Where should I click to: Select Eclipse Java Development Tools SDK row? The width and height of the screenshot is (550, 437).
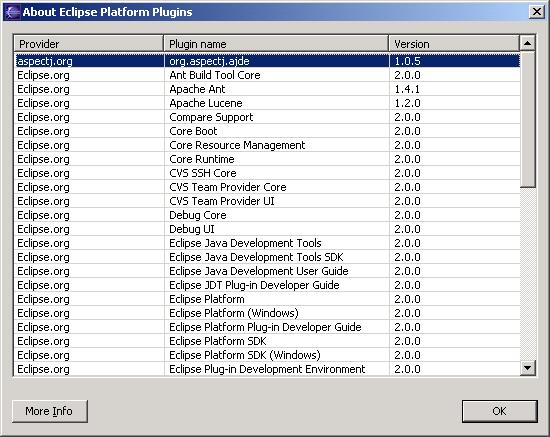(267, 257)
